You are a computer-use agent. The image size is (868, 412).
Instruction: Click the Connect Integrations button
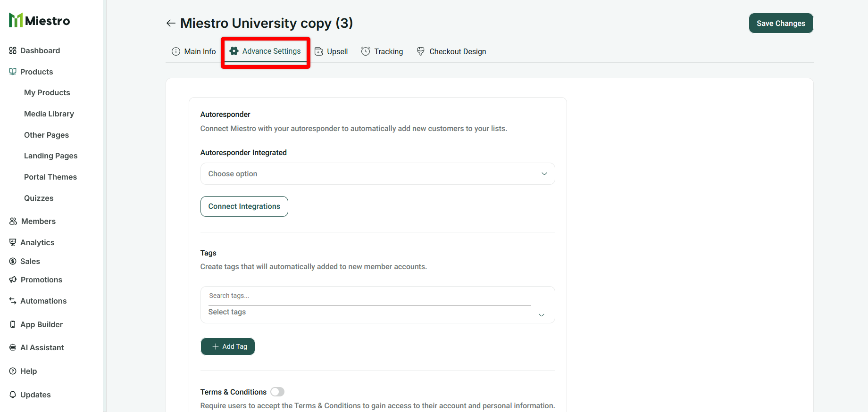point(244,206)
